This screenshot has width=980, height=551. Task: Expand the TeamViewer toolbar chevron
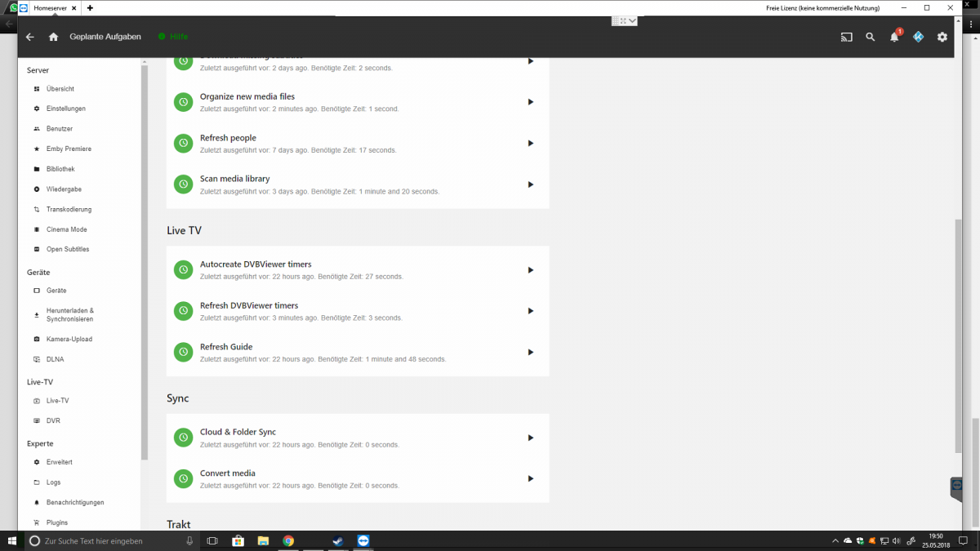point(632,21)
